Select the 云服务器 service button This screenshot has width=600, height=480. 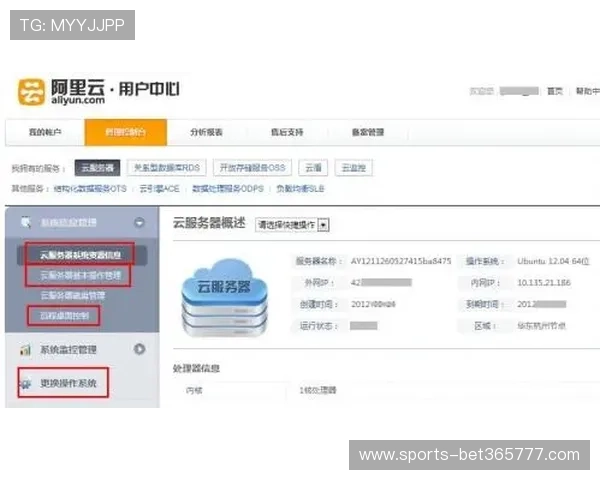click(97, 168)
